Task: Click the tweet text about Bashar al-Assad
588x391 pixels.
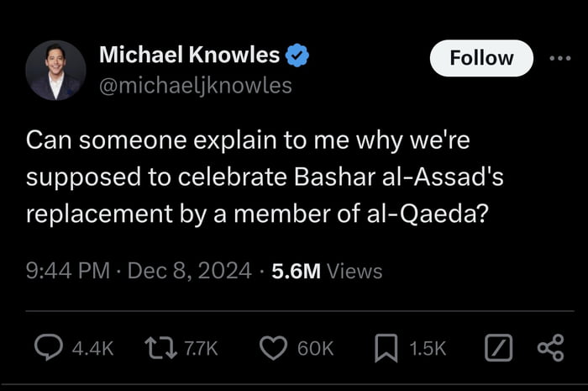Action: (265, 177)
